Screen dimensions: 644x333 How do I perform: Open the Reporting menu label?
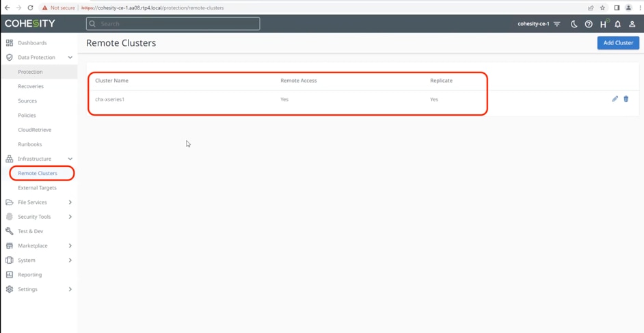click(x=30, y=275)
